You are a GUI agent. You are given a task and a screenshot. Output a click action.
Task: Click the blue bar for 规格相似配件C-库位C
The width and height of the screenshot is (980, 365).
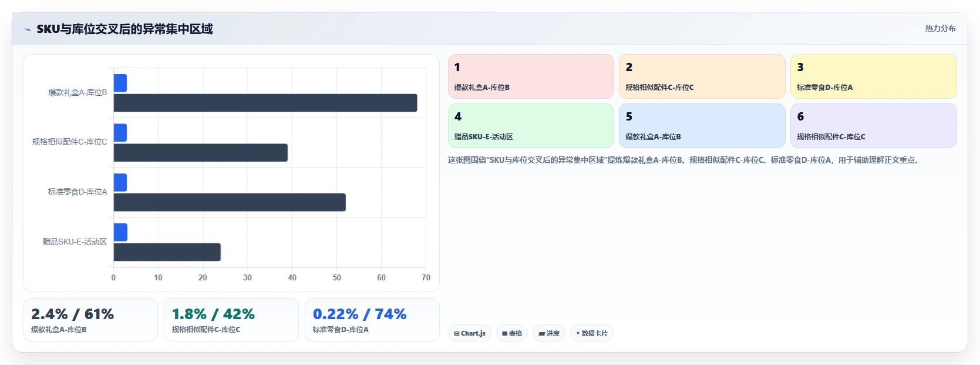[120, 133]
